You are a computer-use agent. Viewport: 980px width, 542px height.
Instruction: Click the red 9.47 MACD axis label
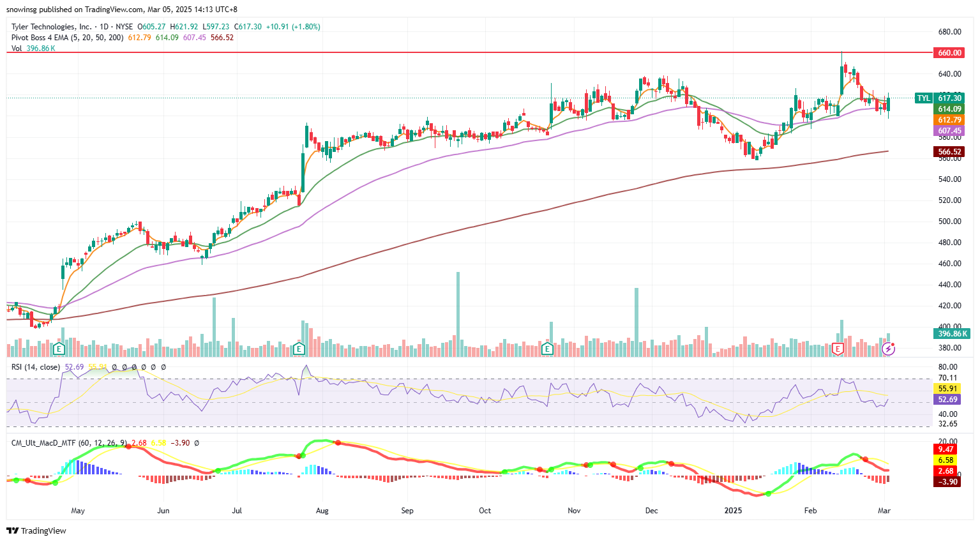[x=946, y=449]
